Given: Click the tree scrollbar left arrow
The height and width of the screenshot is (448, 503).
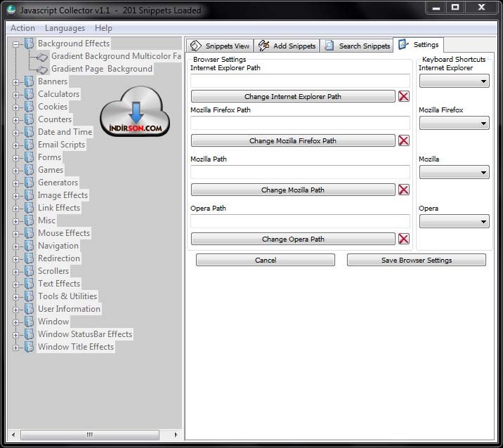Looking at the screenshot, I should pos(13,435).
